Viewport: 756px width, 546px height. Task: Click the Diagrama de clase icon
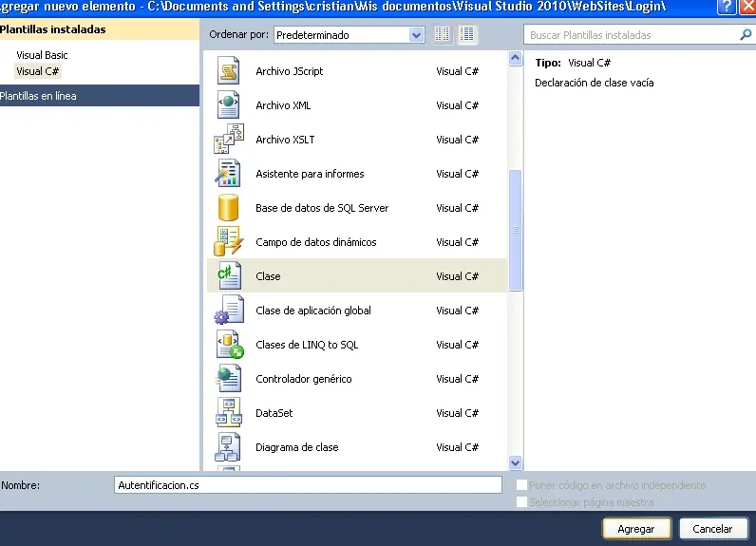coord(228,447)
